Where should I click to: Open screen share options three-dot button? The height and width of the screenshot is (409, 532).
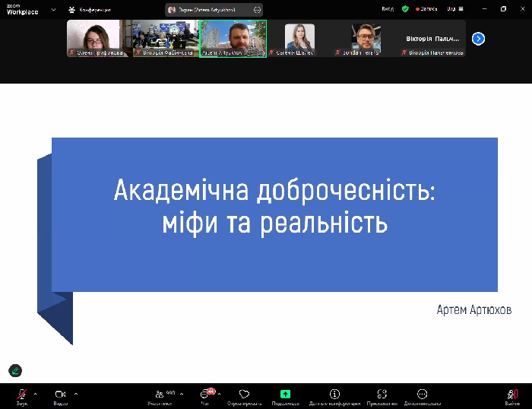click(257, 10)
